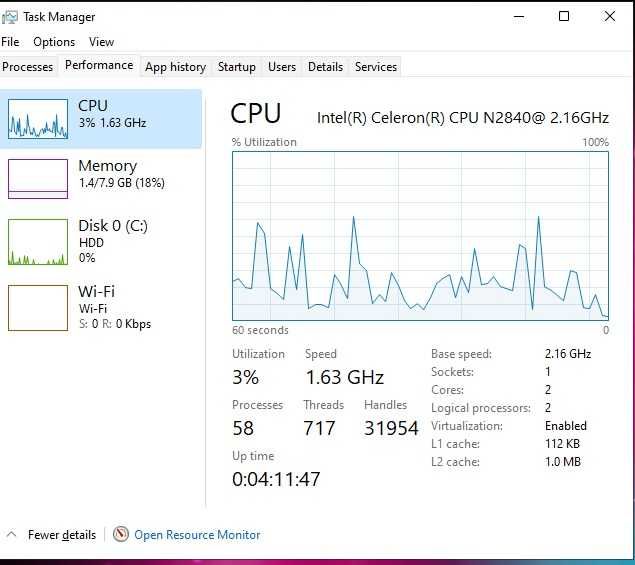This screenshot has width=635, height=565.
Task: Select the Memory usage graph thumbnail
Action: (x=38, y=178)
